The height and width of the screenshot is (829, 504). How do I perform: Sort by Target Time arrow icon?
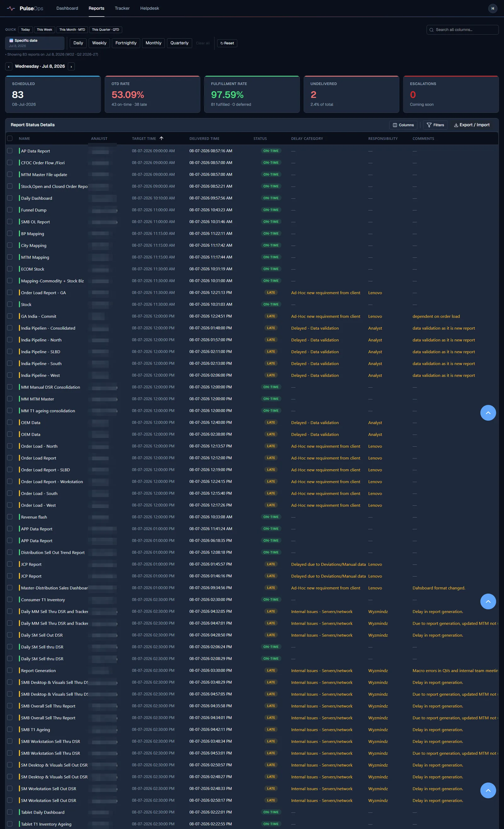point(162,138)
